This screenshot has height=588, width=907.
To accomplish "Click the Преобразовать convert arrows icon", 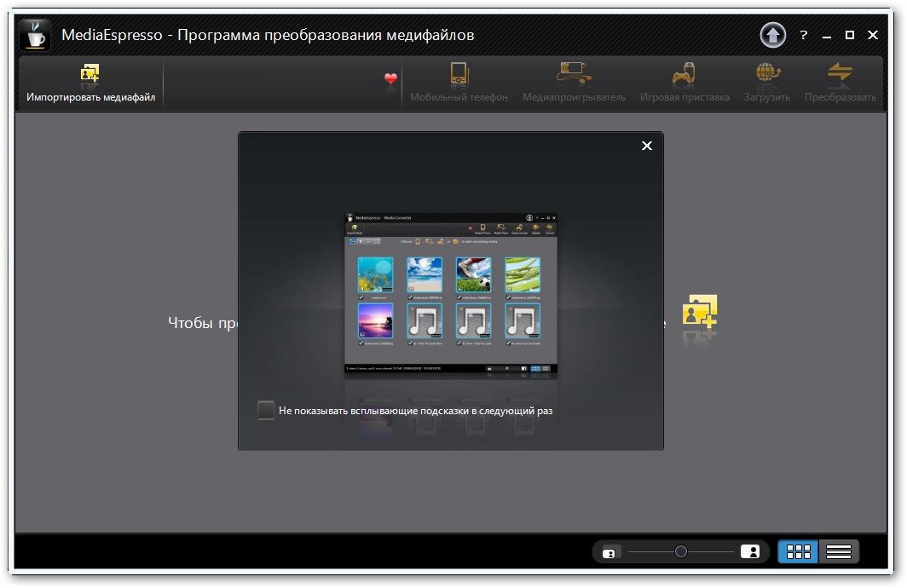I will 840,72.
